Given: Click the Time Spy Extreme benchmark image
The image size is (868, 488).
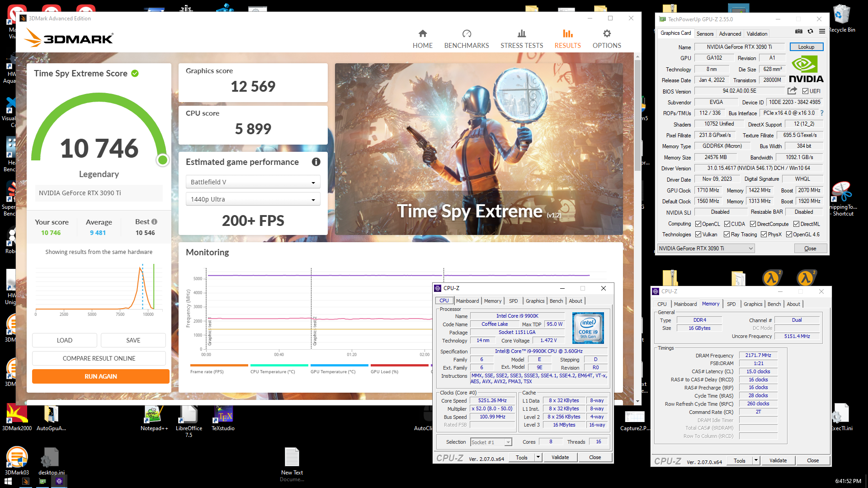Looking at the screenshot, I should click(479, 149).
